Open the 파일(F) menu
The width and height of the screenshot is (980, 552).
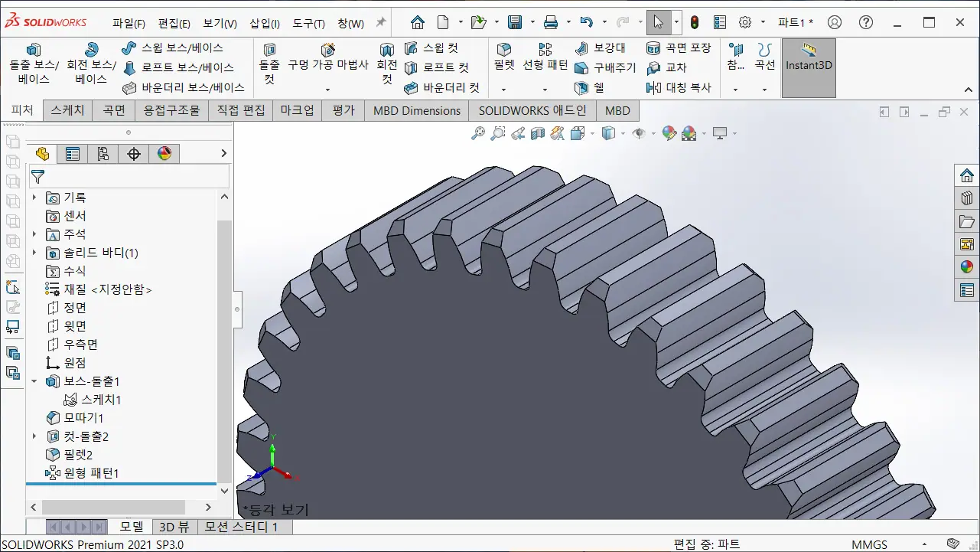pos(129,24)
